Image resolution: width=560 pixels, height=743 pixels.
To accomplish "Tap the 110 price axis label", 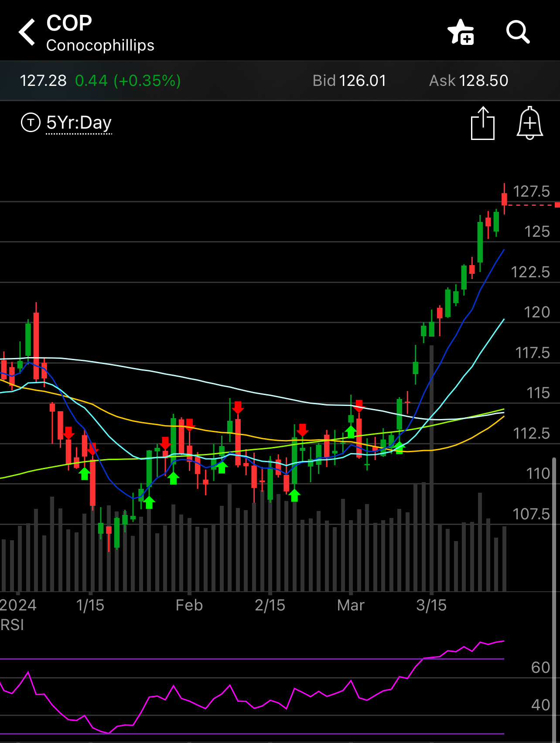I will tap(538, 474).
